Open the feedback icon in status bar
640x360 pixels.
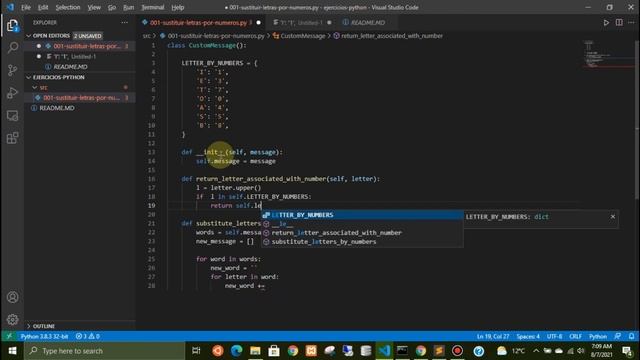click(618, 336)
